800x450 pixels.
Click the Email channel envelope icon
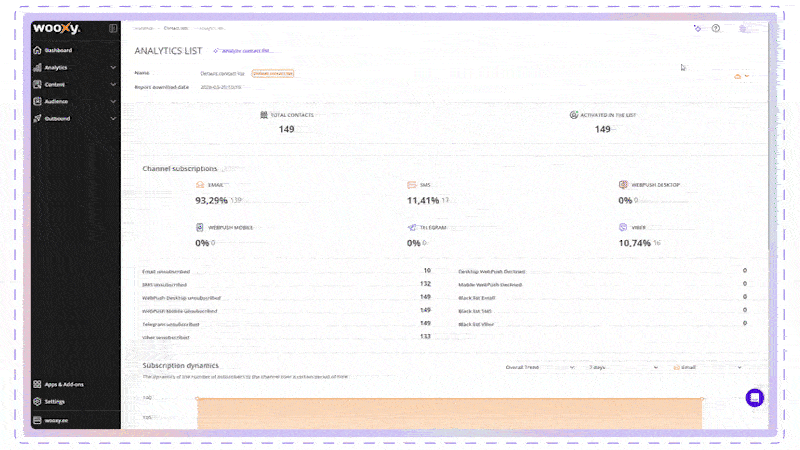pos(200,185)
